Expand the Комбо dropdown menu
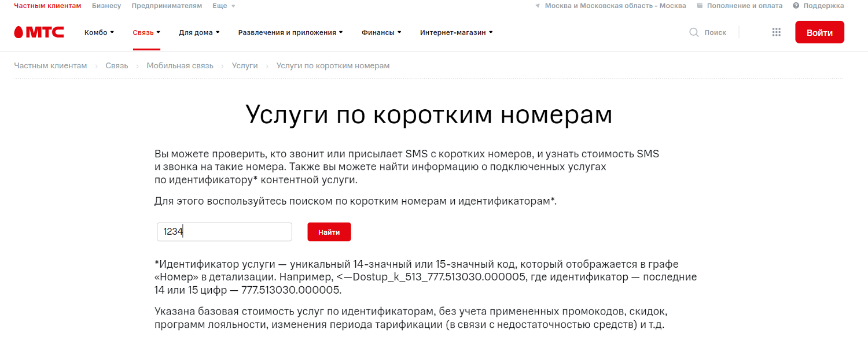Viewport: 868px width, 344px height. point(100,32)
